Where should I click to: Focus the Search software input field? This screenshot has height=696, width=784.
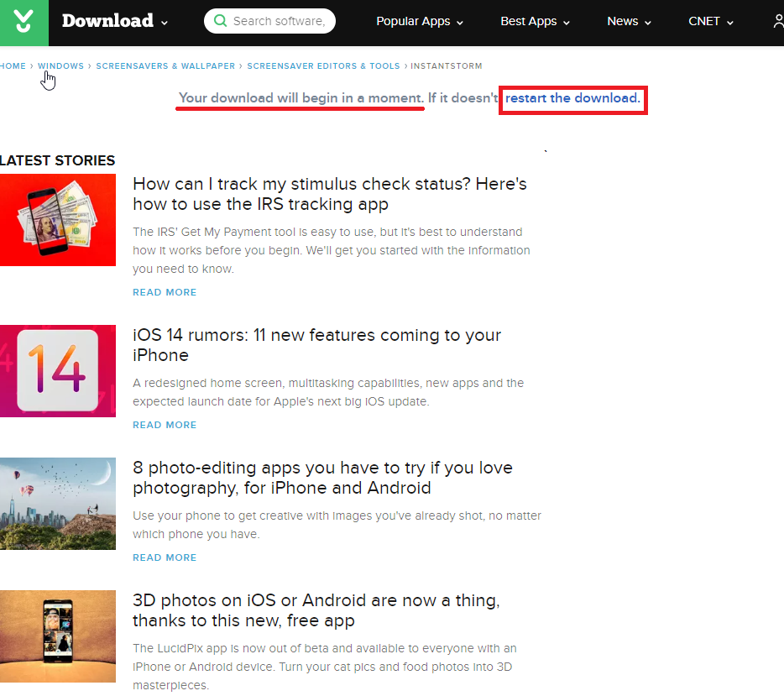[x=270, y=21]
